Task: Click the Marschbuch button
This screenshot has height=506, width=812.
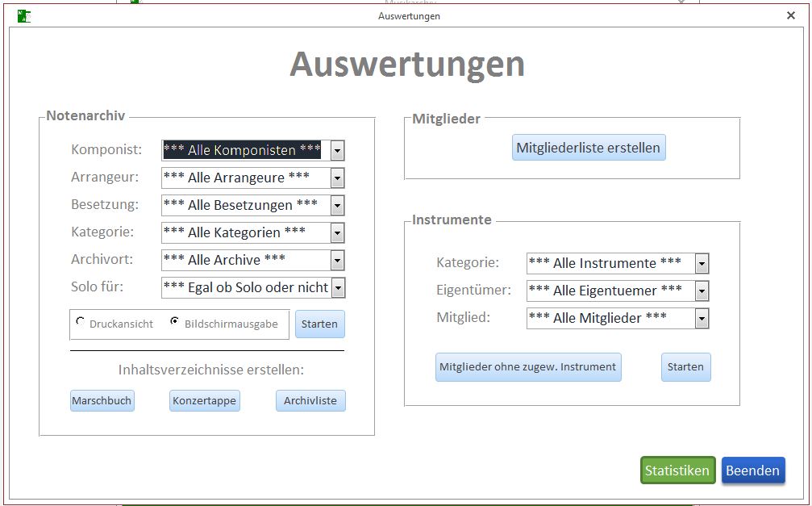Action: [102, 401]
